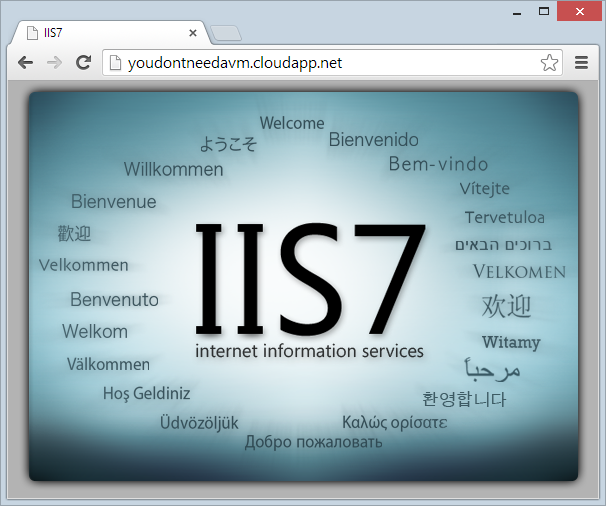This screenshot has width=606, height=506.
Task: Click the Arabic "مرحباً" text
Action: point(492,368)
